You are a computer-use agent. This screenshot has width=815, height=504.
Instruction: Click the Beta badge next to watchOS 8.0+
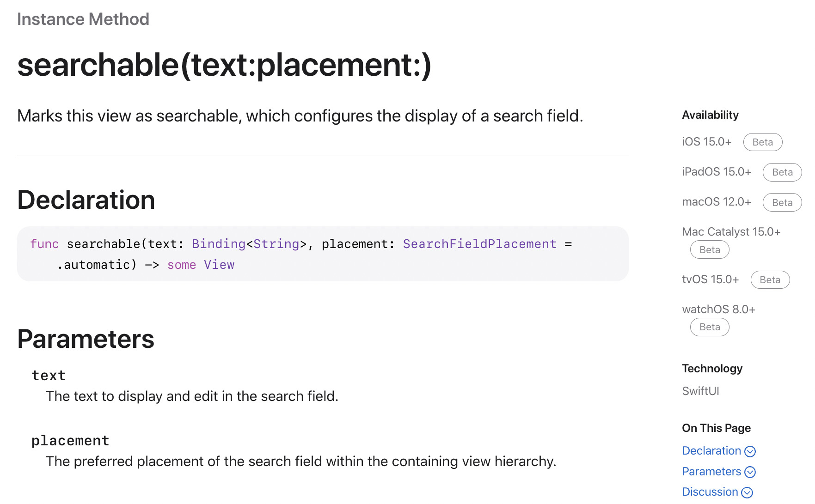click(x=709, y=327)
